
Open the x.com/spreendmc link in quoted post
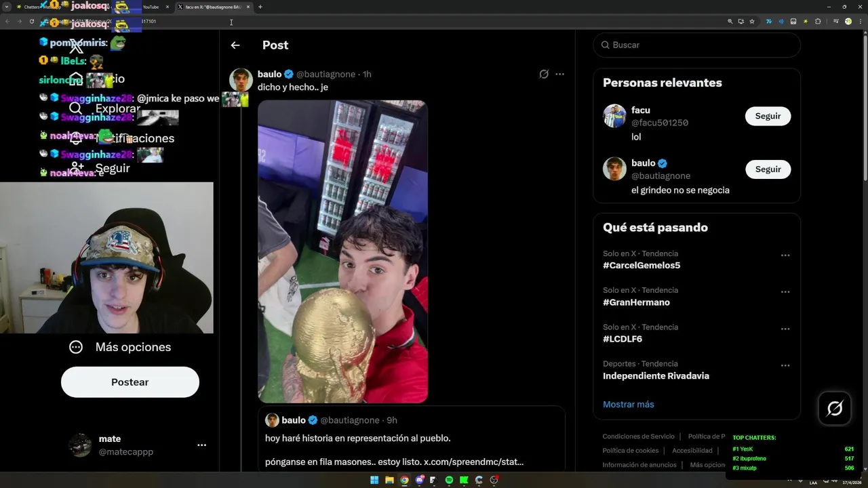point(473,462)
